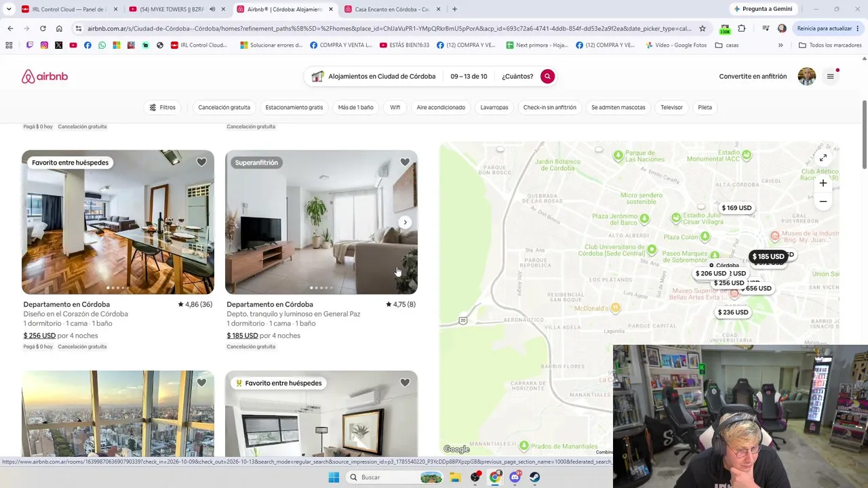This screenshot has height=488, width=868.
Task: Expand the map to full screen
Action: point(823,158)
